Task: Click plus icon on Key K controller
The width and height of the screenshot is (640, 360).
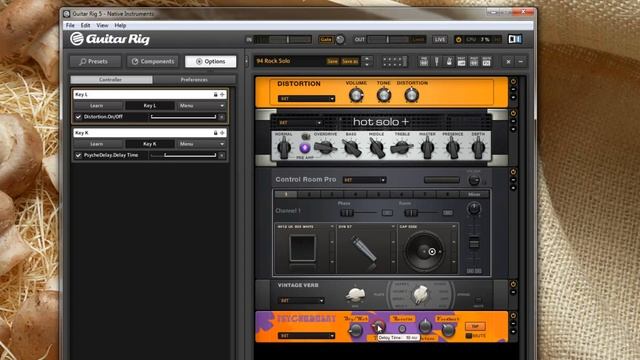Action: 222,133
